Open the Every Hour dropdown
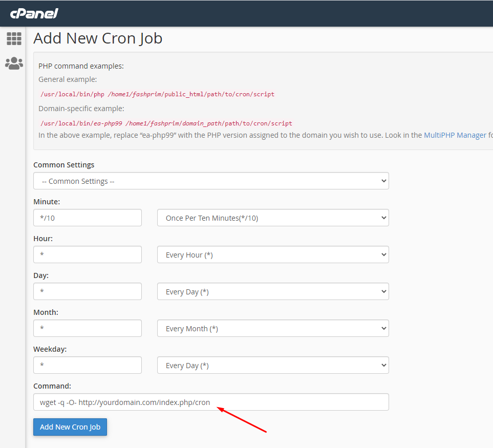 pyautogui.click(x=272, y=254)
